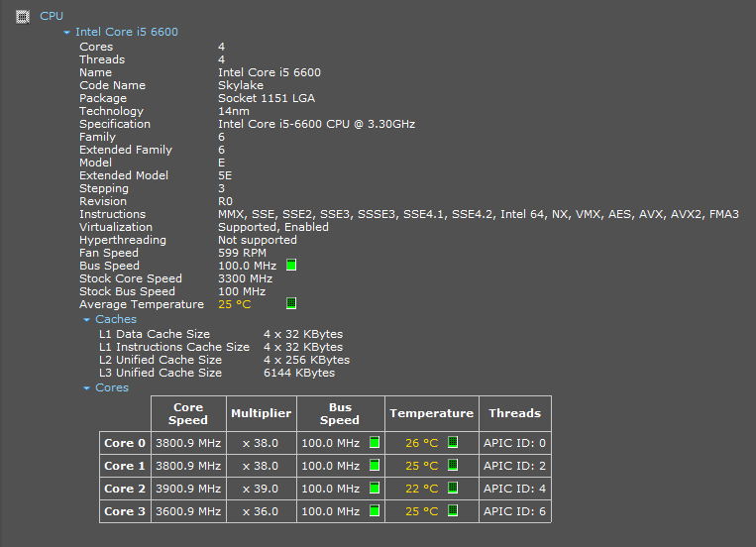Select the Temperature column header

tap(432, 414)
